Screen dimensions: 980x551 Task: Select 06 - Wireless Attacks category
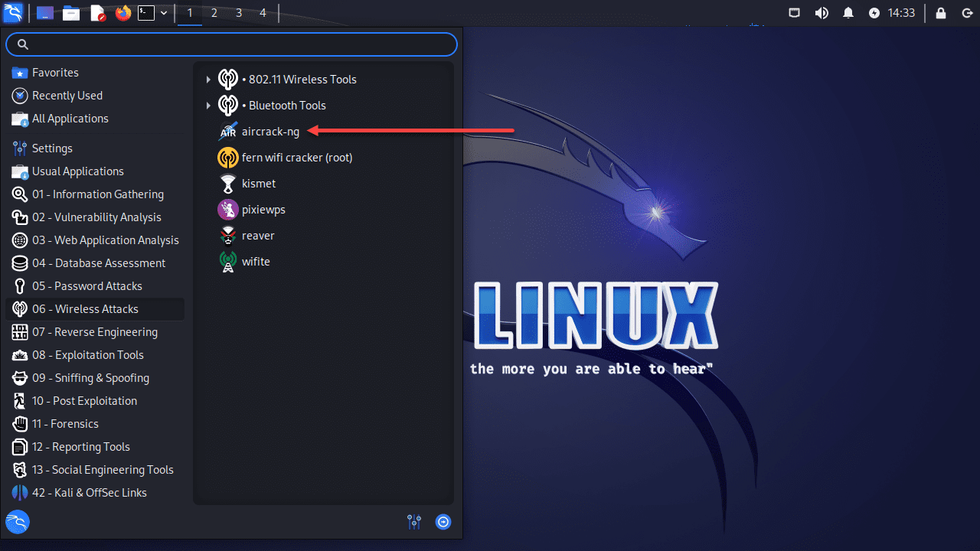(x=95, y=309)
